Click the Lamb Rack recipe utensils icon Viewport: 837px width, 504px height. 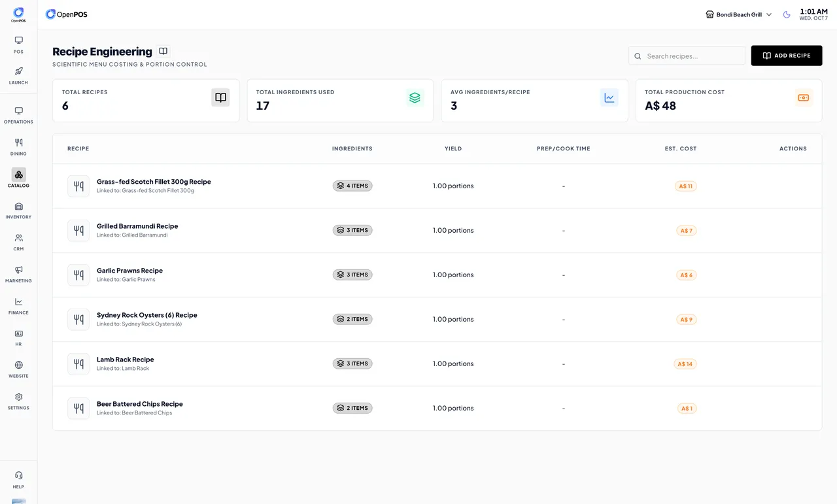pos(78,363)
